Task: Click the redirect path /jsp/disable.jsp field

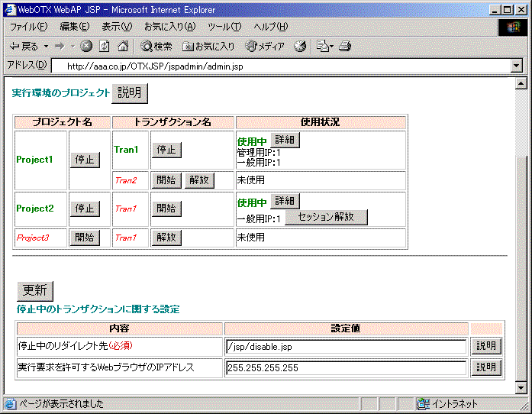Action: click(x=346, y=347)
